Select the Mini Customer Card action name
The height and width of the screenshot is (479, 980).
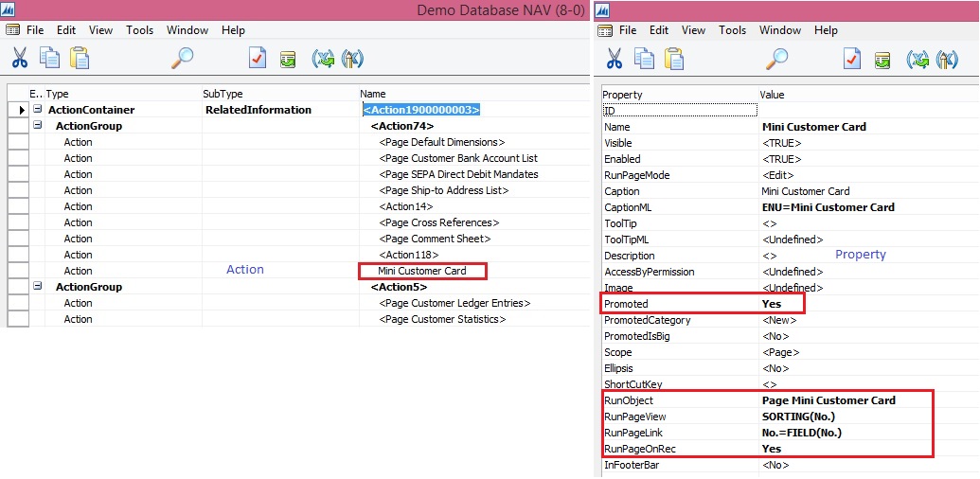tap(422, 271)
